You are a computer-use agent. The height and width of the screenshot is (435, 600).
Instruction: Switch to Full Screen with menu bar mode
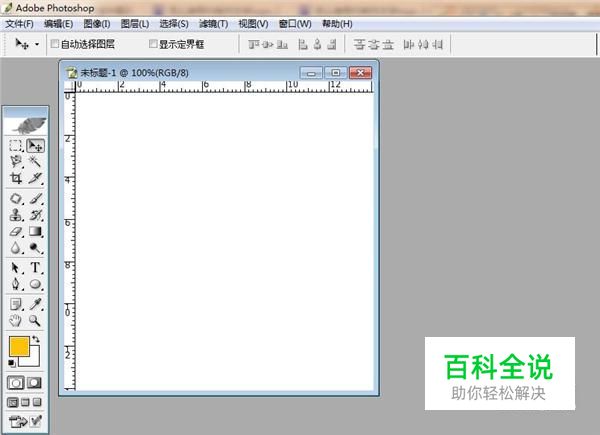(25, 402)
